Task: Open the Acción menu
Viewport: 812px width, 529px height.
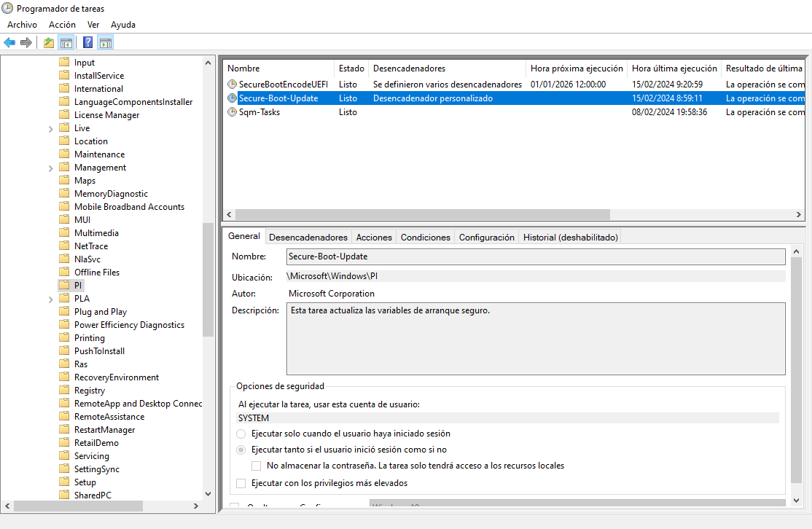Action: 62,25
